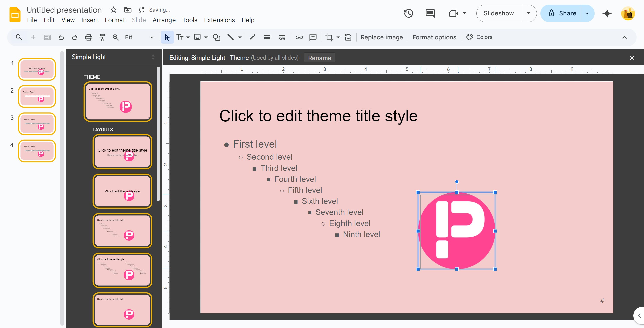Click the theme title placeholder text
The height and width of the screenshot is (328, 644).
point(318,116)
